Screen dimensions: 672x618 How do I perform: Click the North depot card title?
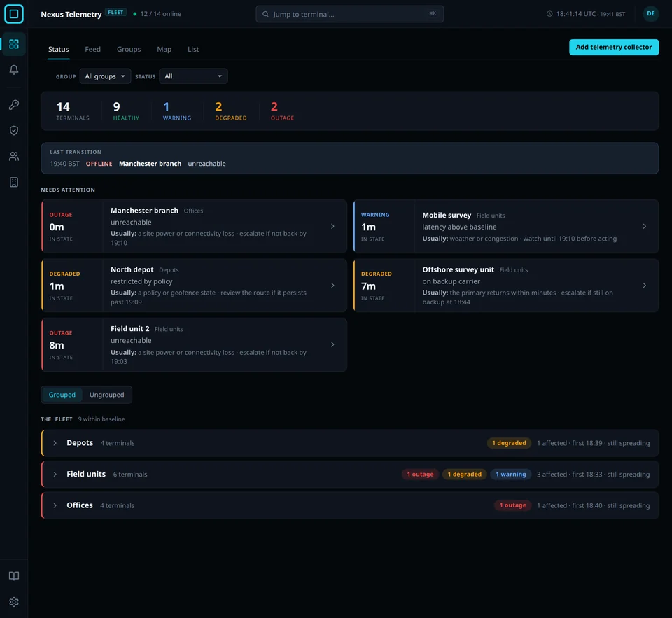[x=132, y=269]
